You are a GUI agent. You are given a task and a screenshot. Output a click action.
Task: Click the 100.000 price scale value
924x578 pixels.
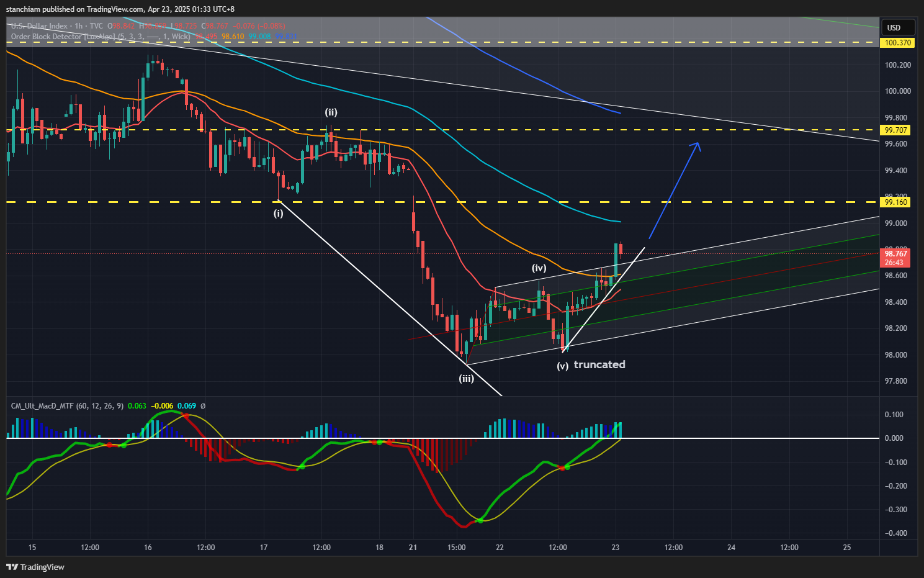(x=898, y=91)
